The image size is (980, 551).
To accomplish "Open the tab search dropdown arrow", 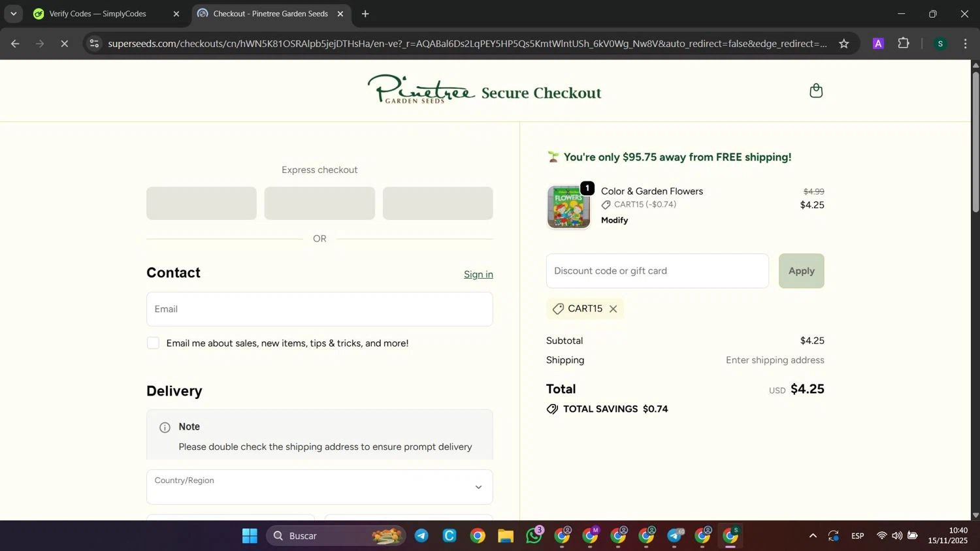I will point(13,14).
